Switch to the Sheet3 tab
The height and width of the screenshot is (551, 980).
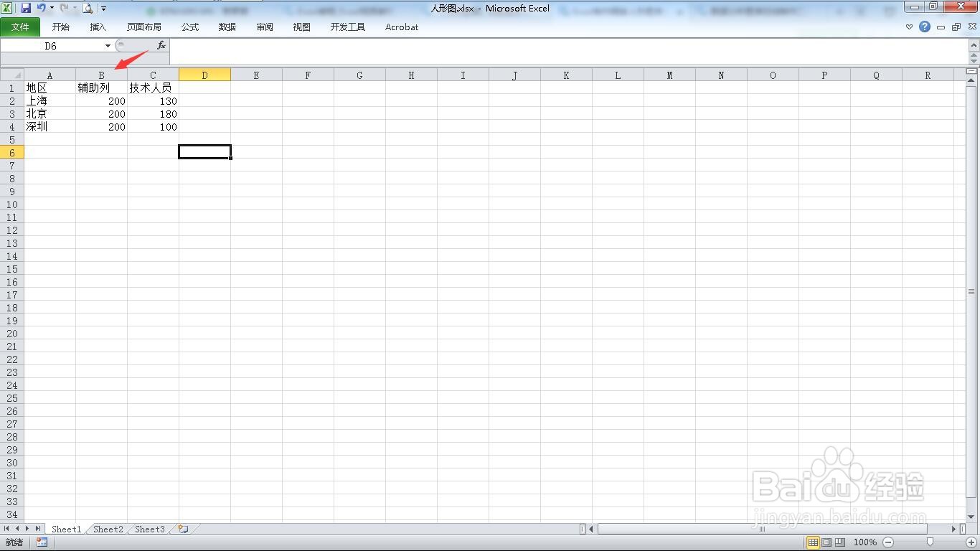point(150,529)
